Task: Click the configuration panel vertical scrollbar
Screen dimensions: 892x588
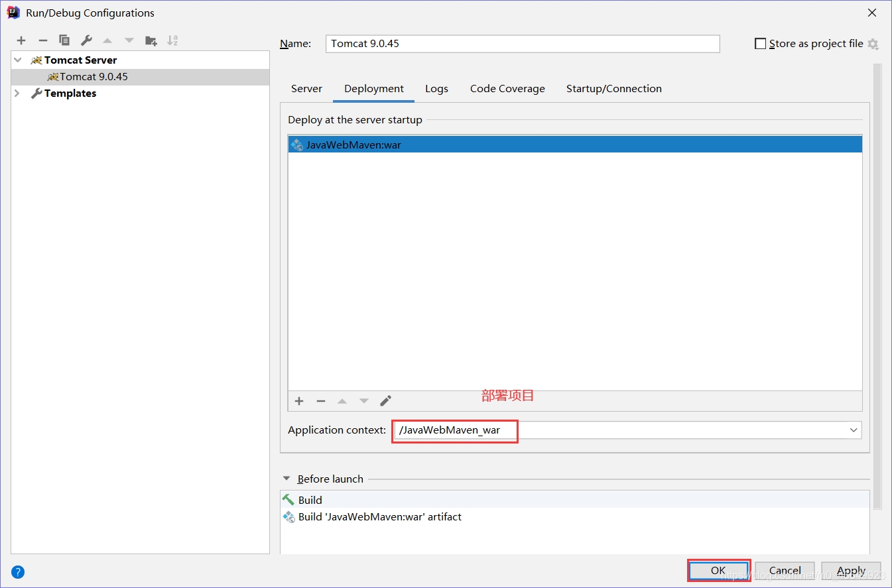Action: tap(877, 286)
